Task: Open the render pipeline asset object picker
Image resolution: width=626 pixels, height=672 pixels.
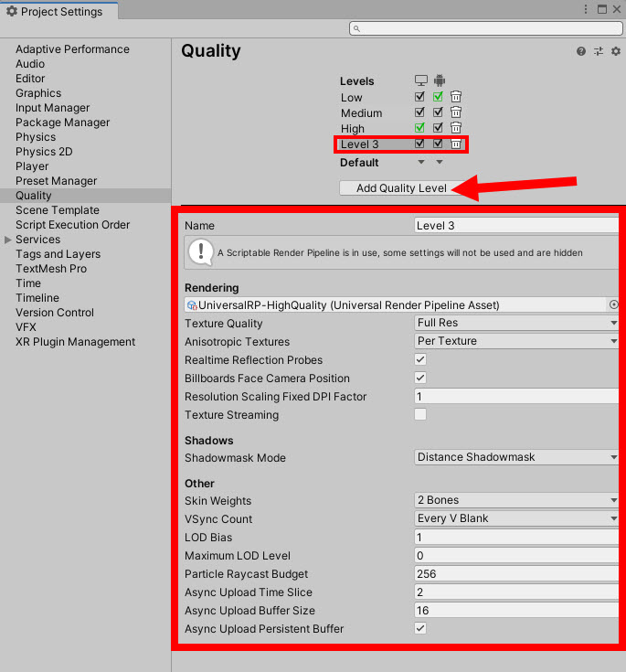Action: tap(613, 304)
